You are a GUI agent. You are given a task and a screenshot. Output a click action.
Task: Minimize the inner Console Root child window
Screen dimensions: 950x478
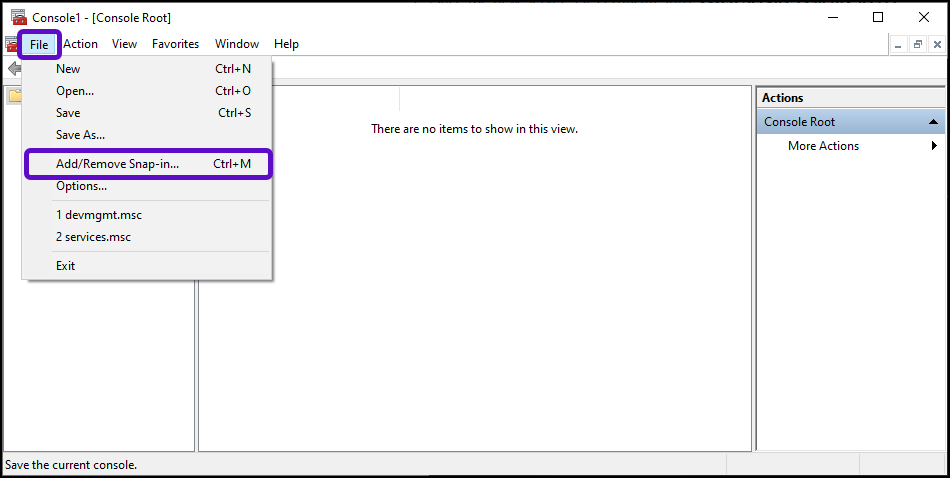click(900, 44)
